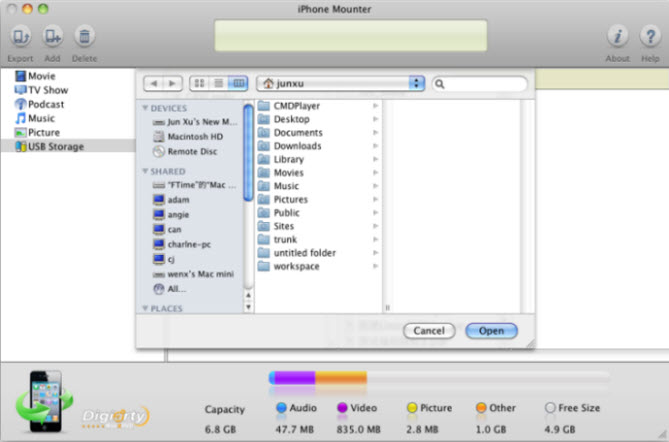Viewport: 669px width, 442px height.
Task: Expand arrow next to CMDPlayer
Action: pos(375,106)
